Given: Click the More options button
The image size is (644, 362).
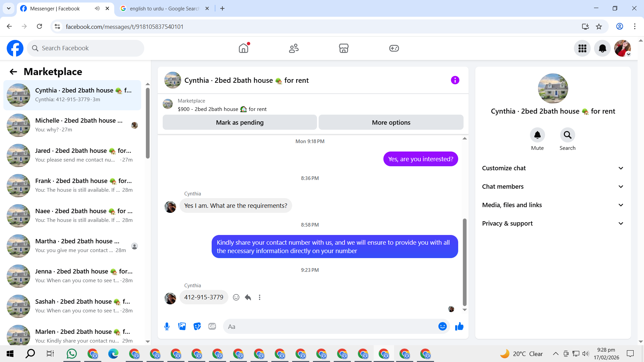Looking at the screenshot, I should click(391, 122).
